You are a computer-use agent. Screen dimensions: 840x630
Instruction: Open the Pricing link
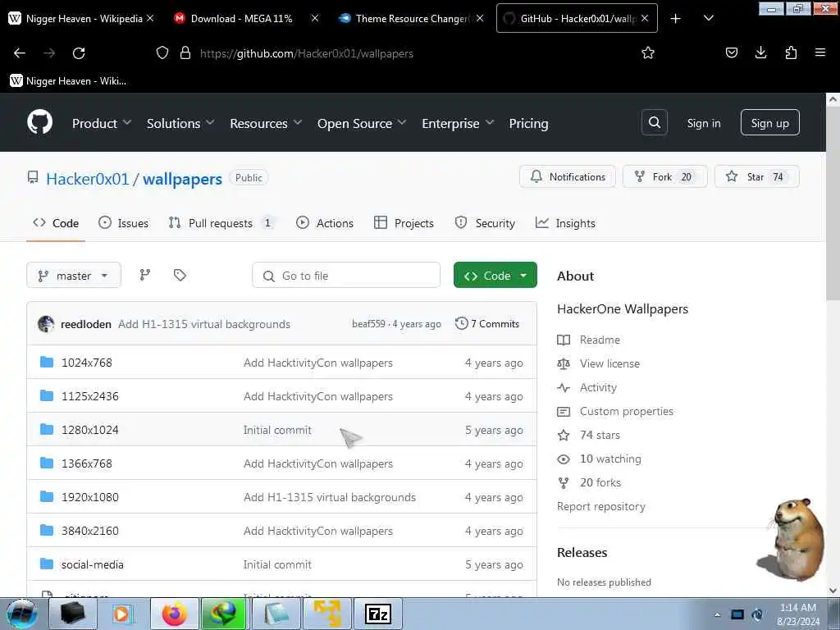click(x=528, y=123)
